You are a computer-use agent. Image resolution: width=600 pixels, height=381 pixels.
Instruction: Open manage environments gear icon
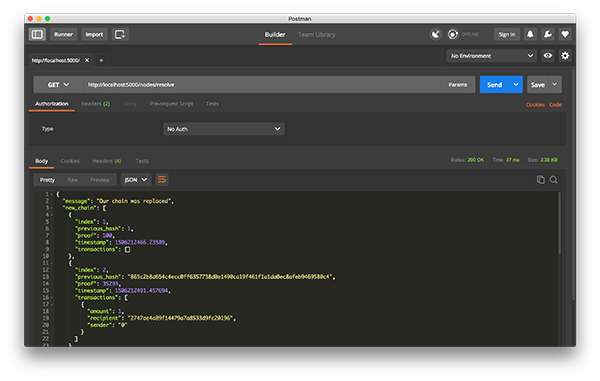(565, 56)
